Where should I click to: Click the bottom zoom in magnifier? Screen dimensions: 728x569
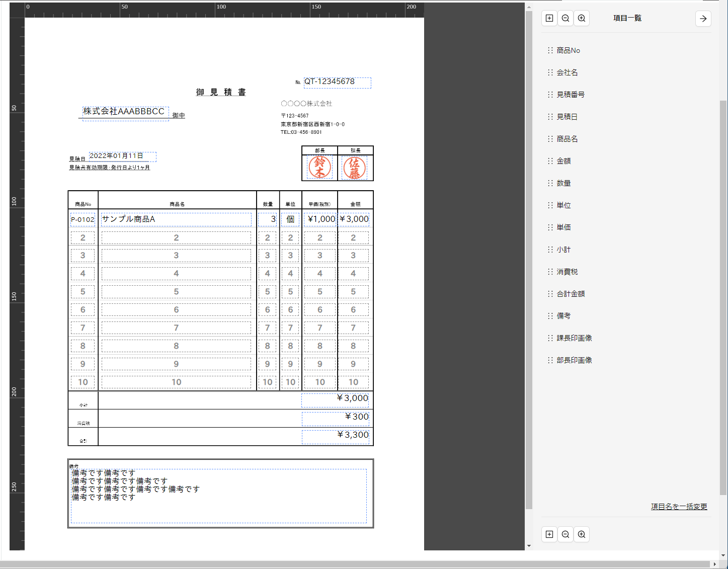582,534
